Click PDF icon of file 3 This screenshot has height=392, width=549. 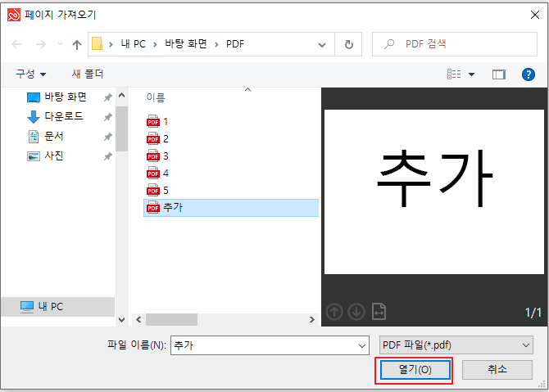pyautogui.click(x=153, y=155)
